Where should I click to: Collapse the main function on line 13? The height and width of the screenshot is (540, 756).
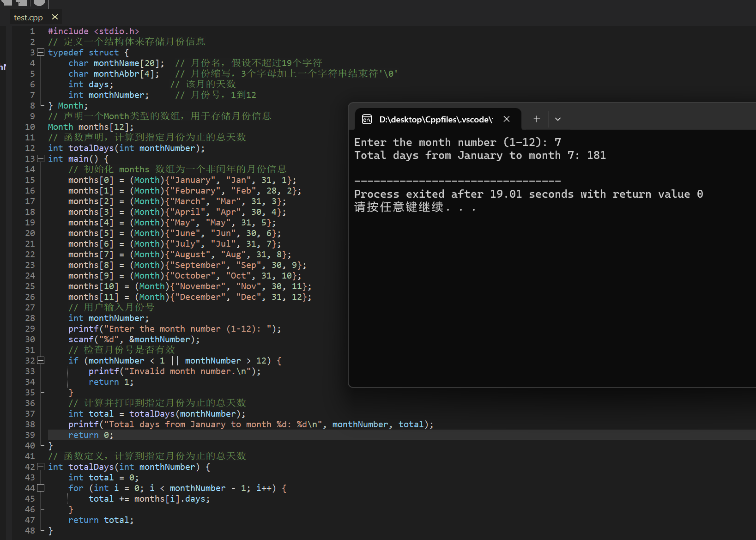click(x=41, y=158)
